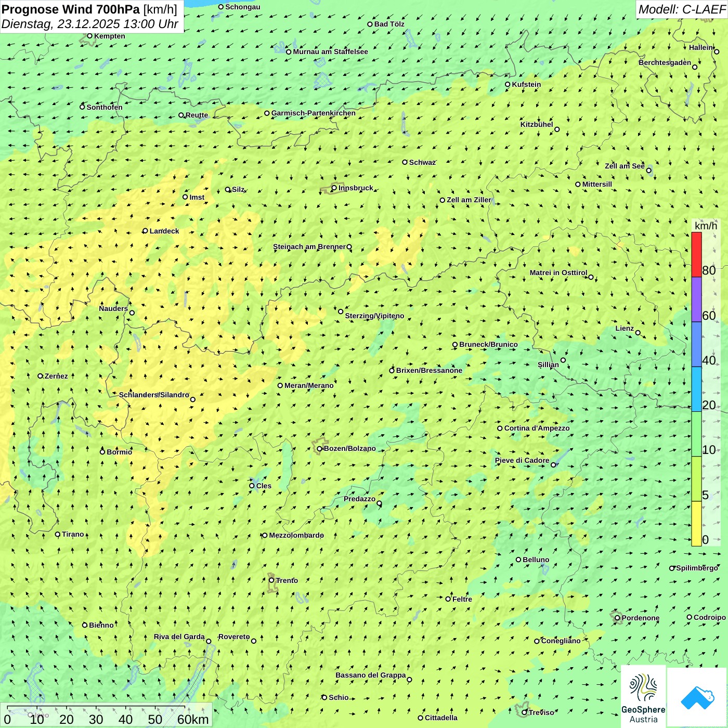The image size is (728, 728).
Task: Click the 'Prognose Wind 700hPa [km/h]' title
Action: coord(89,9)
